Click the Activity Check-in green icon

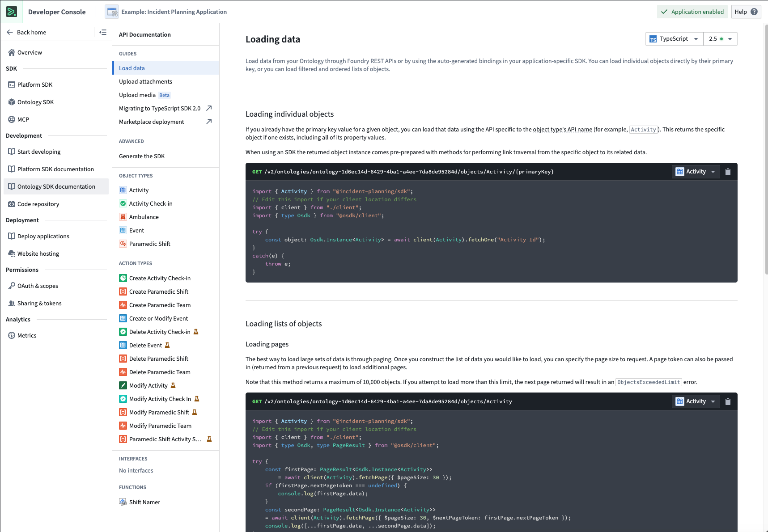coord(123,203)
